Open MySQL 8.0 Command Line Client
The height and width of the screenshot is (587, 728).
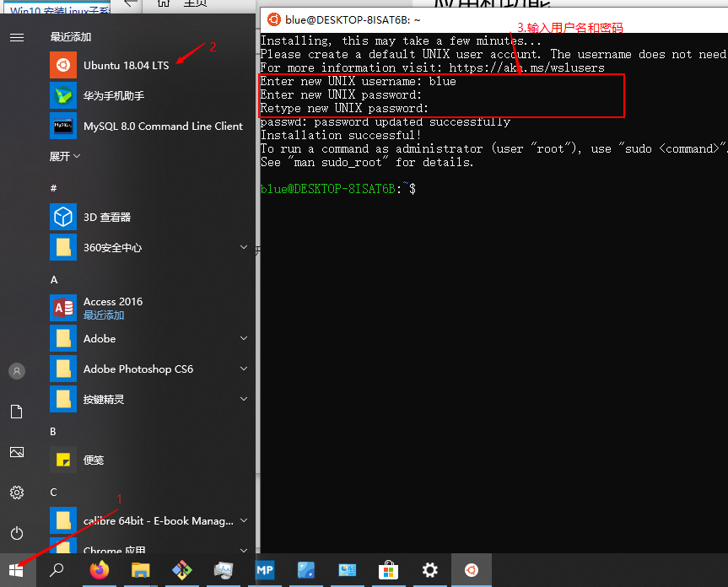pos(148,127)
